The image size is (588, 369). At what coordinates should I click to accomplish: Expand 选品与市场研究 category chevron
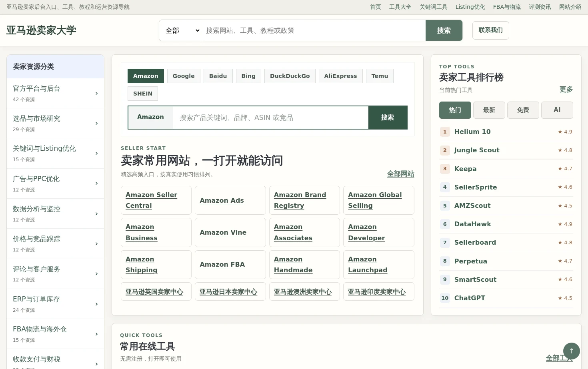point(96,124)
